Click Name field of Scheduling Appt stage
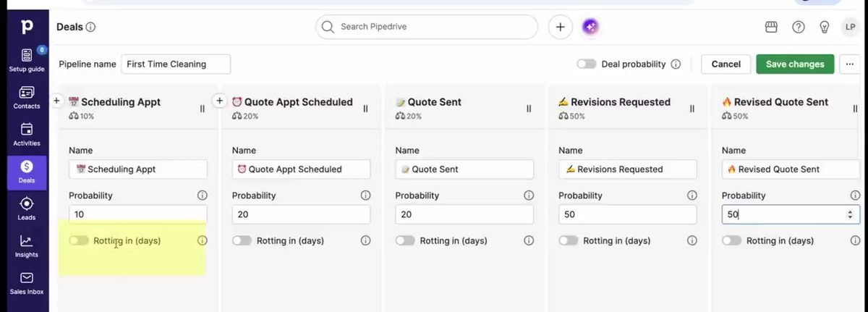Screen dimensions: 868x312 click(x=138, y=169)
